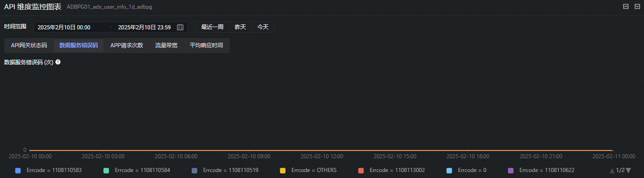Image resolution: width=644 pixels, height=178 pixels.
Task: Edit start time 2025年2月10日 00:00
Action: point(64,28)
